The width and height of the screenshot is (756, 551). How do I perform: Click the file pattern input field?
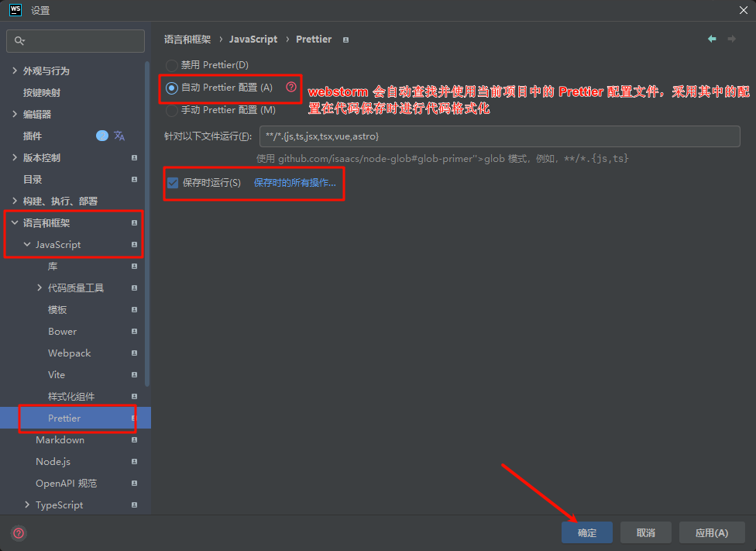click(x=503, y=136)
